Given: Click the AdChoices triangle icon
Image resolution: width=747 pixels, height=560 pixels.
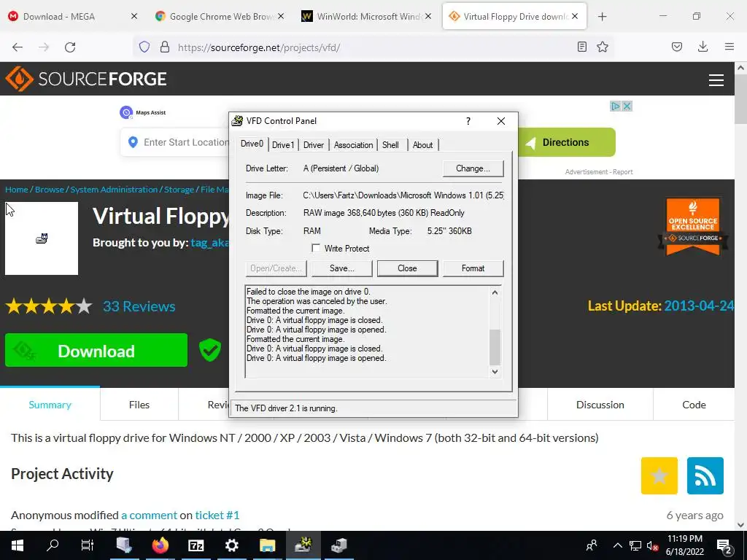Looking at the screenshot, I should (616, 106).
